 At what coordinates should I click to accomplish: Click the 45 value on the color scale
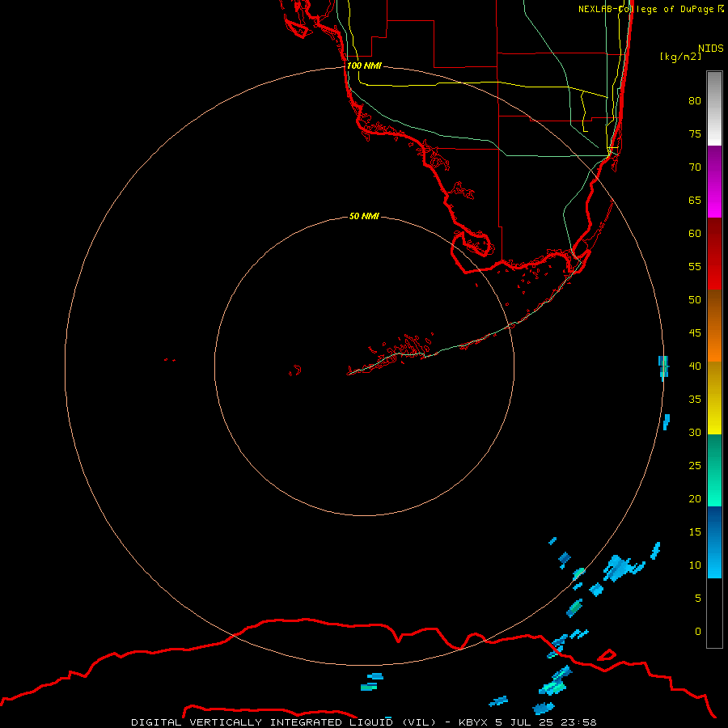pyautogui.click(x=695, y=333)
